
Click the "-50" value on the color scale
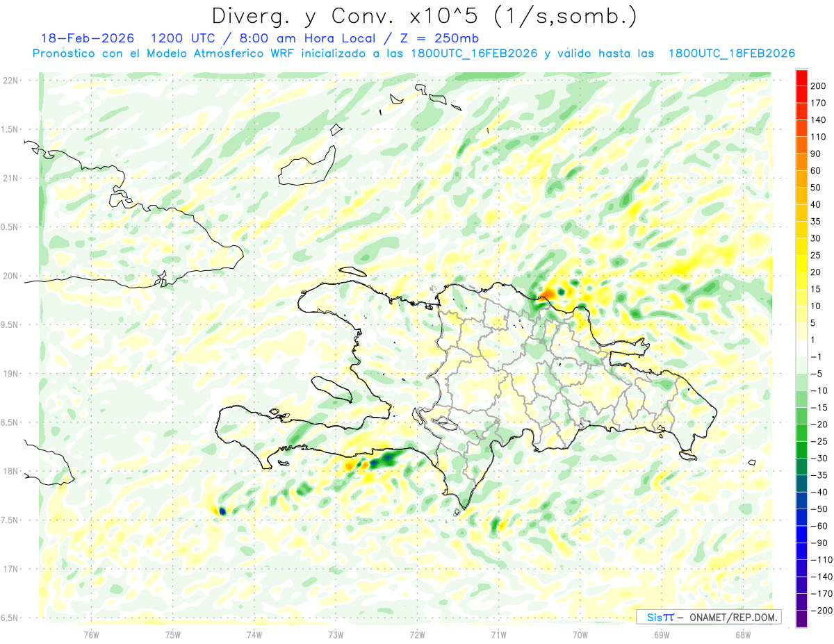click(819, 509)
